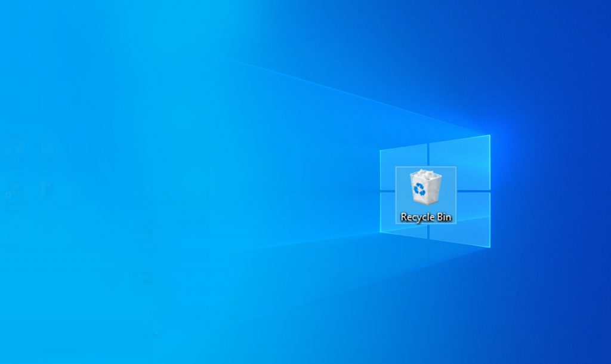Select the faded third icon in the second row
Image resolution: width=611 pixels, height=364 pixels.
[x=78, y=191]
